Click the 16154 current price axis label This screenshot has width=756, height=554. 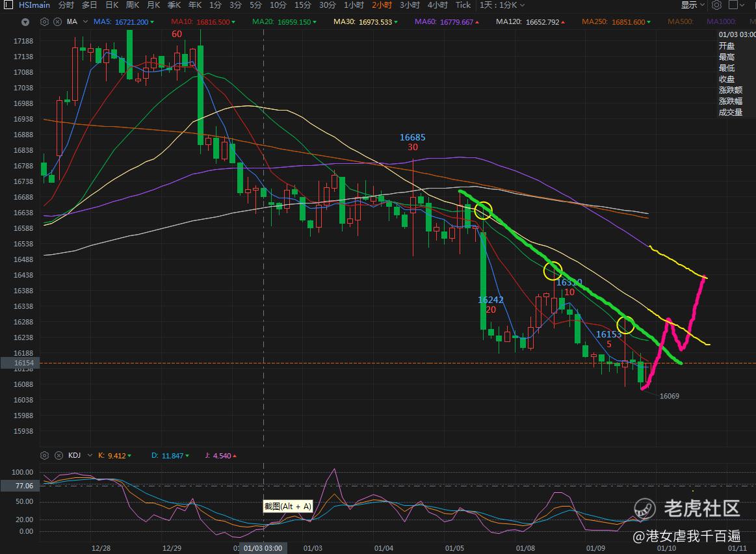click(x=20, y=363)
